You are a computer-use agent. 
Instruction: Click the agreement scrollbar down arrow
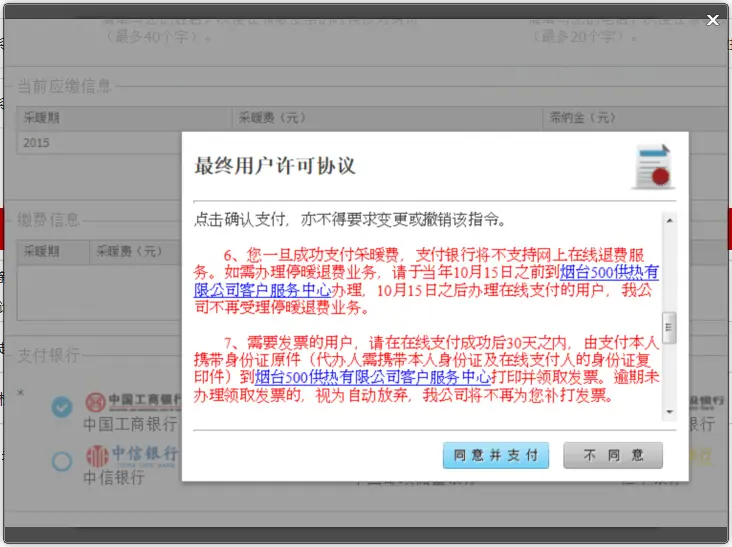click(x=670, y=412)
